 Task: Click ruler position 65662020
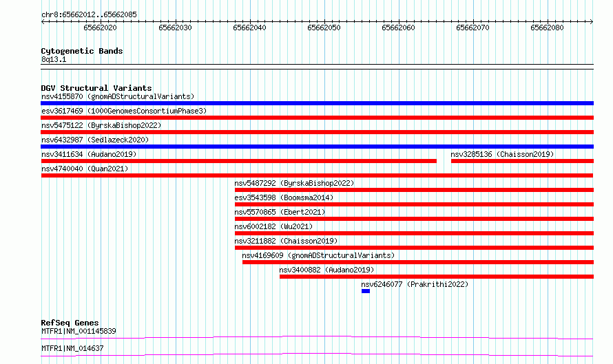(100, 28)
